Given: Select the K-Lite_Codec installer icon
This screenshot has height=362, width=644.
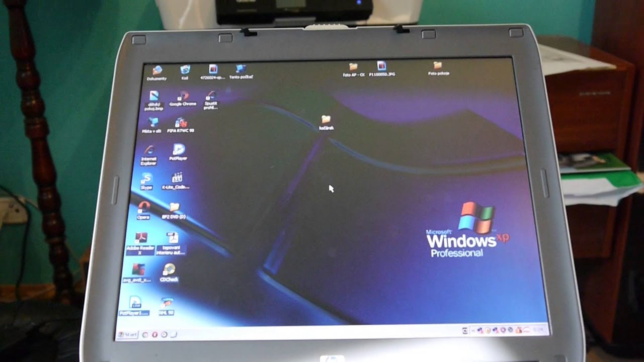Looking at the screenshot, I should [x=176, y=181].
